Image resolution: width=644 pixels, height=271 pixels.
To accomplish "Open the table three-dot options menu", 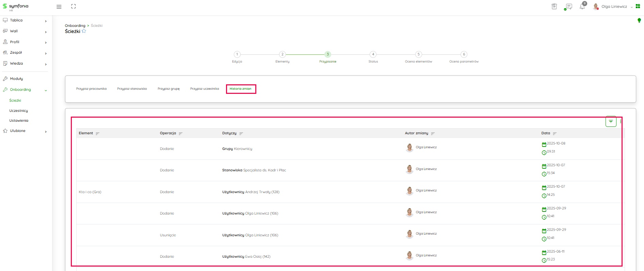I will pos(621,121).
